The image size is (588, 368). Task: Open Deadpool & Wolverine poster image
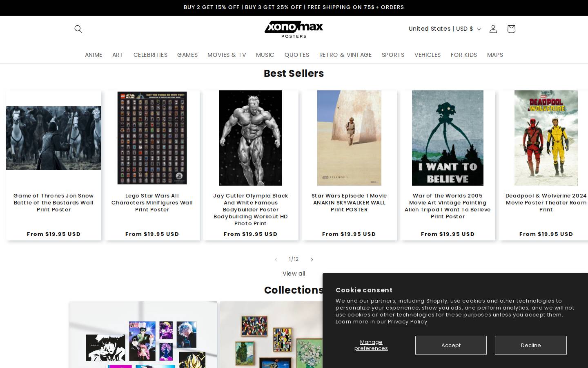[546, 138]
